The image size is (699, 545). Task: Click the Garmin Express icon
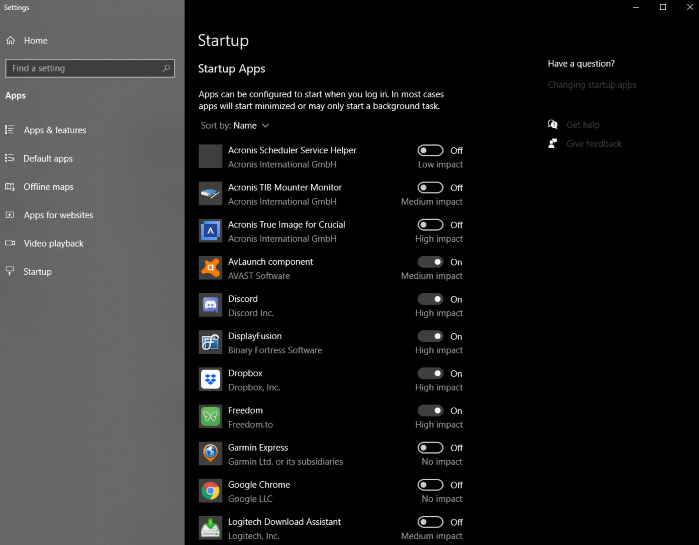(210, 454)
